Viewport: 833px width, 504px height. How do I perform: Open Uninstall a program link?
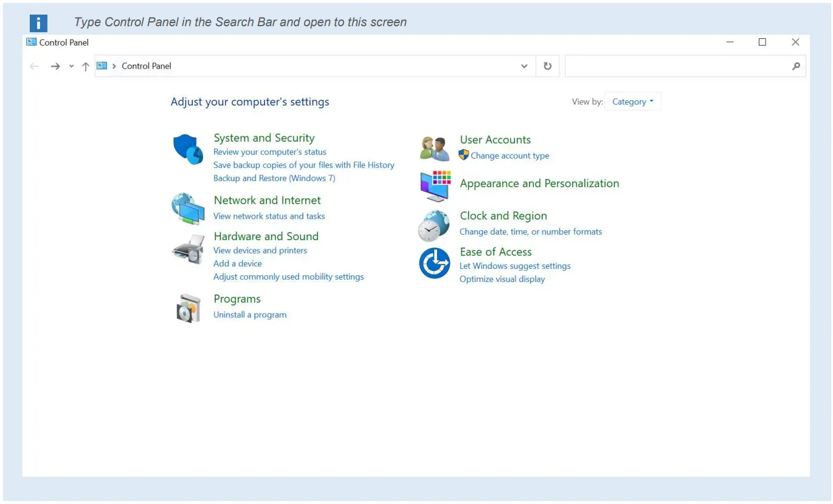250,315
